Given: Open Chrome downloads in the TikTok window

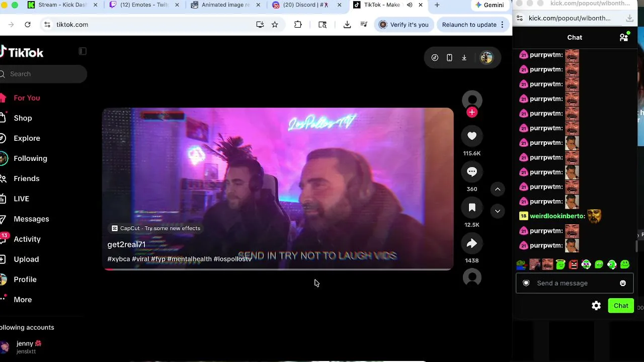Looking at the screenshot, I should click(x=347, y=25).
